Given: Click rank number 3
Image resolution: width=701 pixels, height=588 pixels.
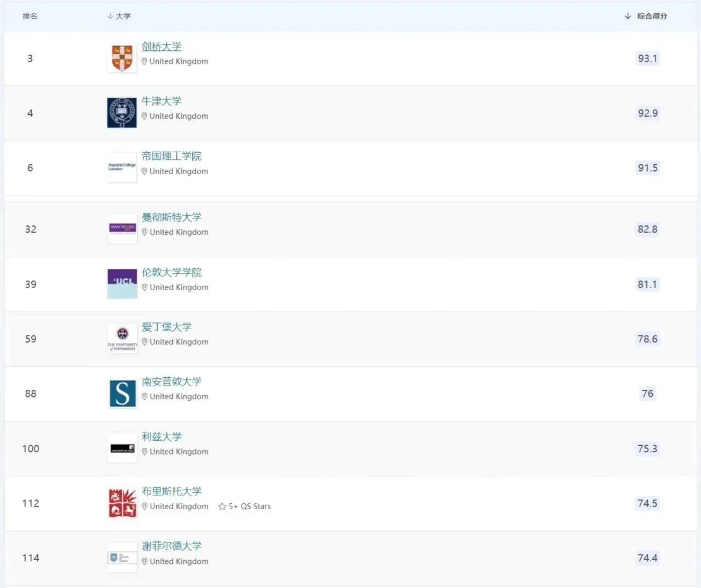Looking at the screenshot, I should pos(30,59).
